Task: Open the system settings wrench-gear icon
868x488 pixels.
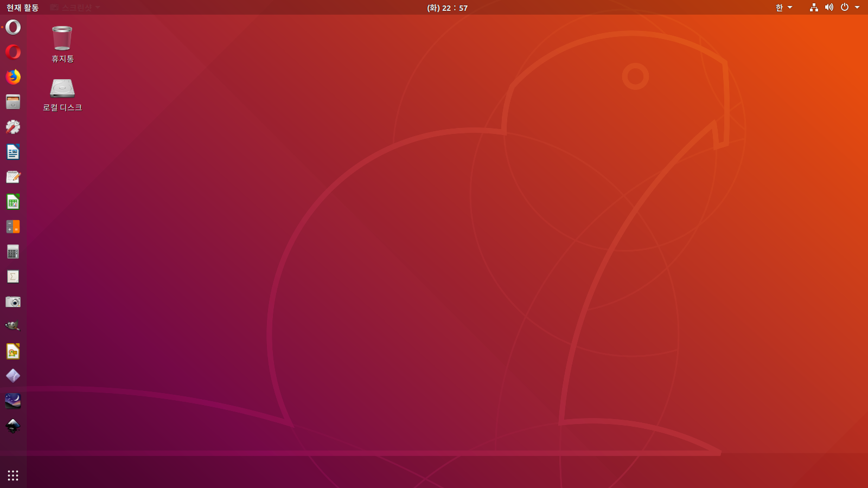Action: tap(13, 127)
